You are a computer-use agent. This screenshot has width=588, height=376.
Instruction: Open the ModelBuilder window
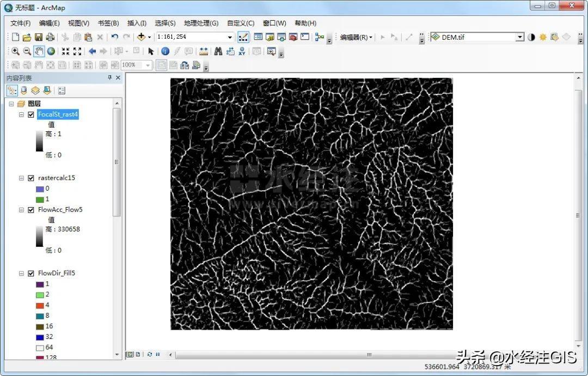[x=319, y=37]
